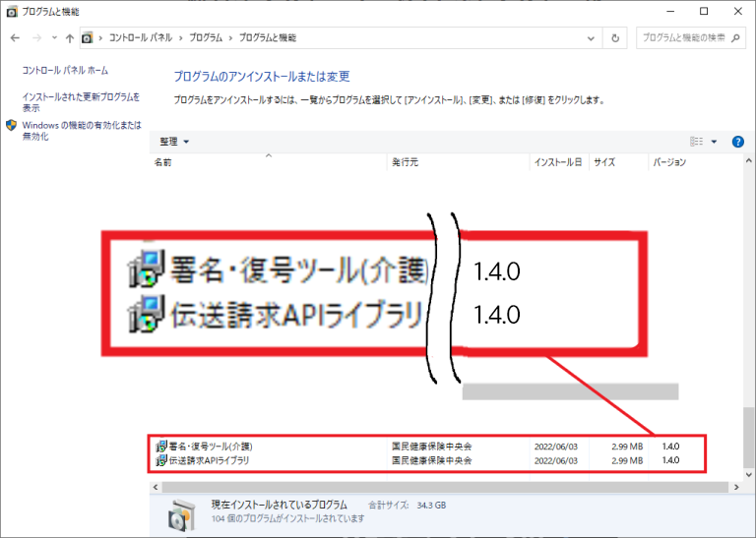
Task: Open インストールされた更新プログラムを表示 link
Action: (x=81, y=102)
